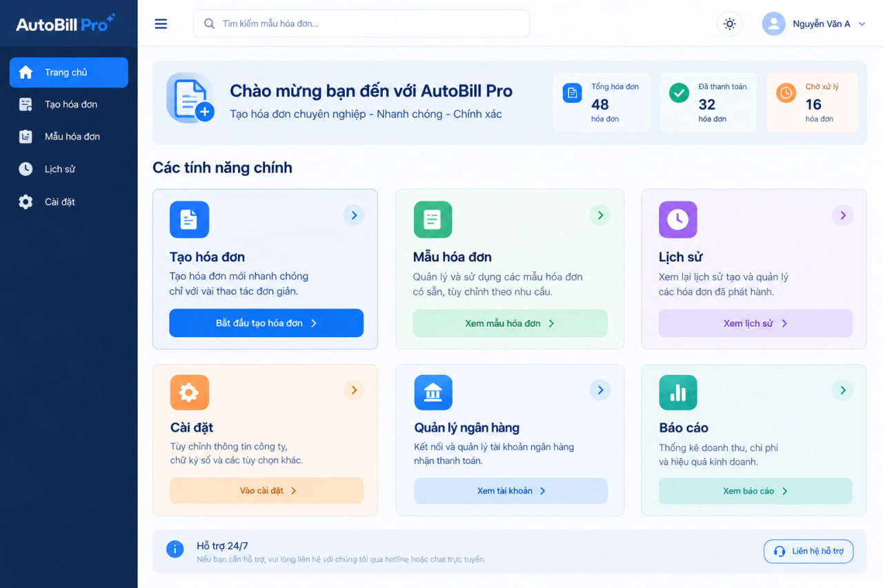Open Mẫu hóa đơn in sidebar
This screenshot has width=883, height=588.
[x=68, y=136]
